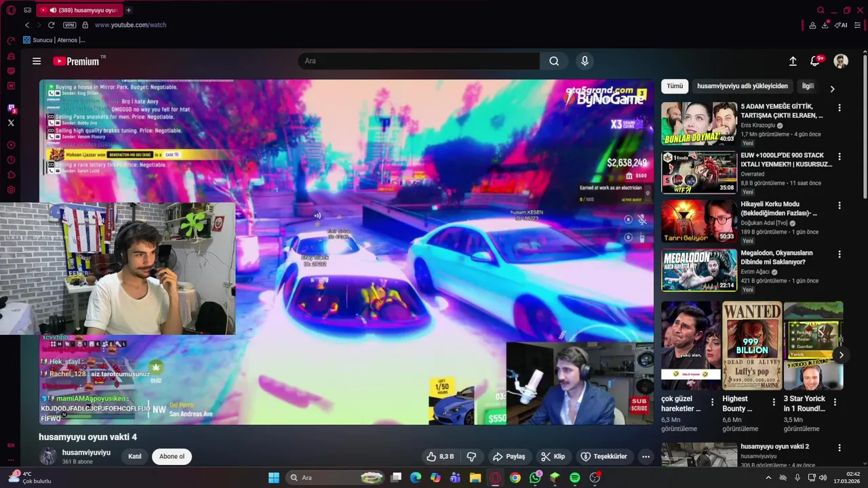Open Opera easy setup menu icon
This screenshot has height=488, width=868.
pyautogui.click(x=857, y=25)
